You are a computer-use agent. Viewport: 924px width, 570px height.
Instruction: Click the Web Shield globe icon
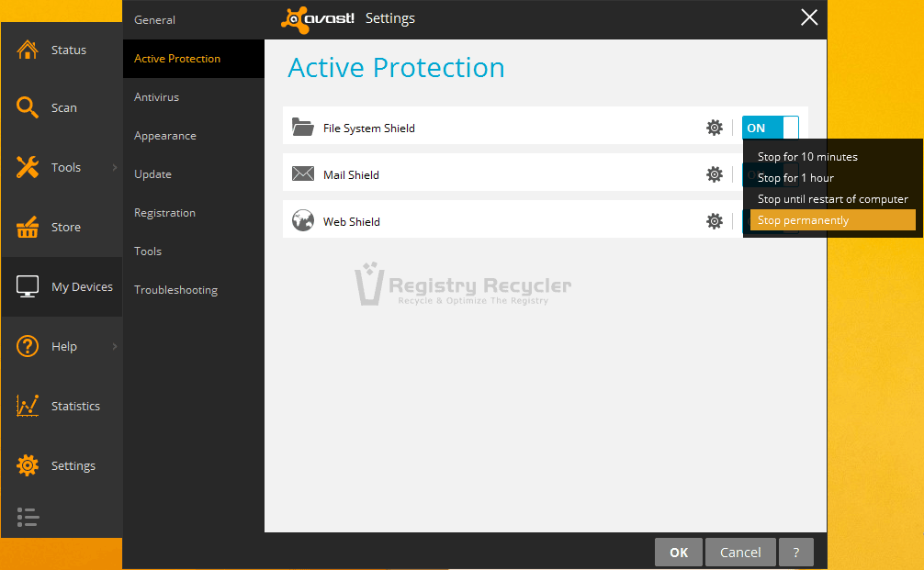click(x=303, y=221)
